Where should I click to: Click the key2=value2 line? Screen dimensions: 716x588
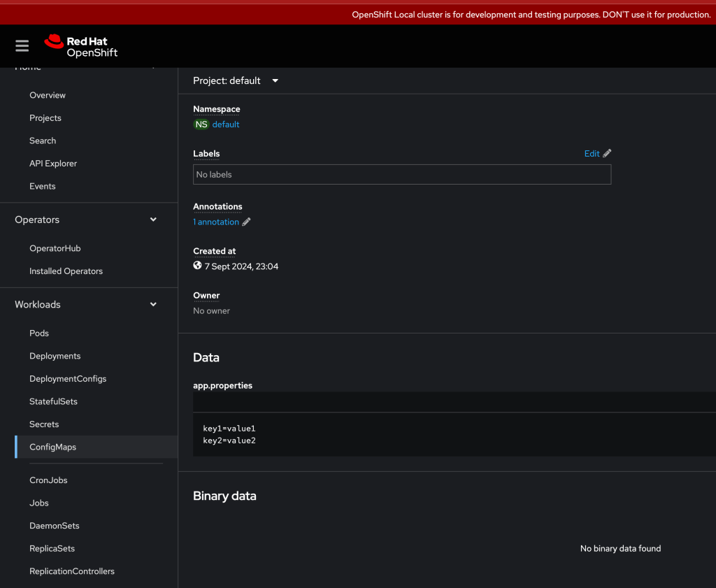click(x=229, y=440)
